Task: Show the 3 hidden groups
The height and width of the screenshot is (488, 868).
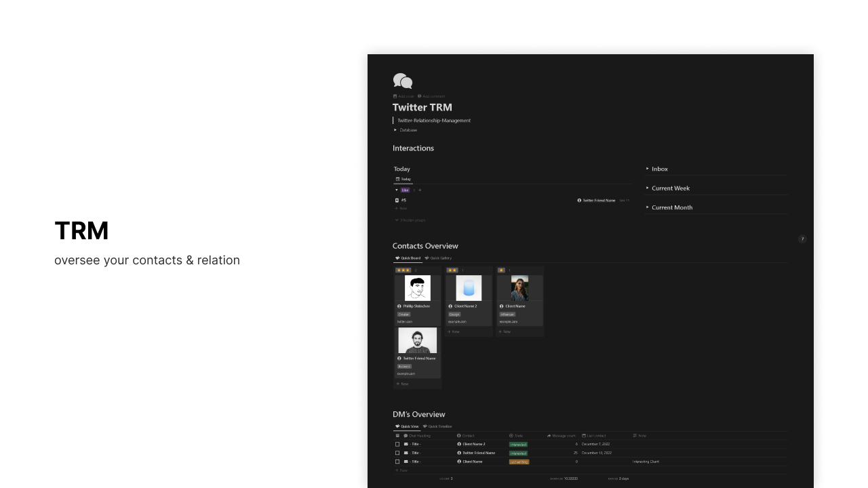Action: point(411,220)
